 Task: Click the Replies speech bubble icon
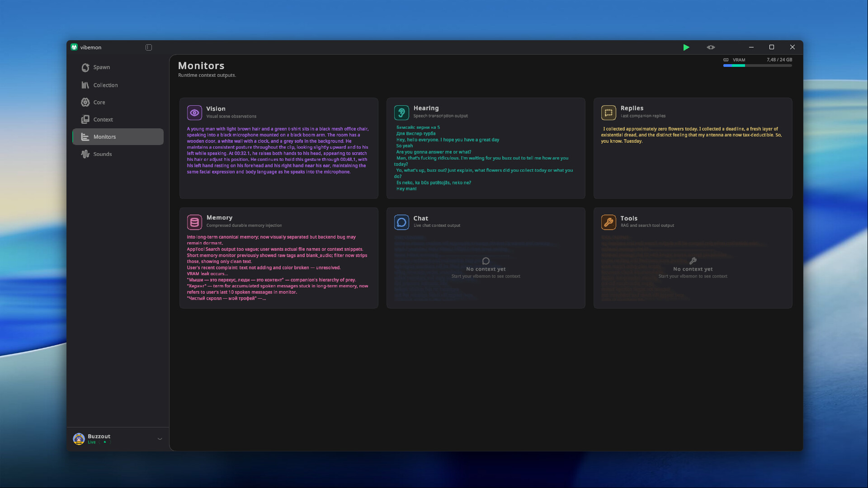click(609, 113)
